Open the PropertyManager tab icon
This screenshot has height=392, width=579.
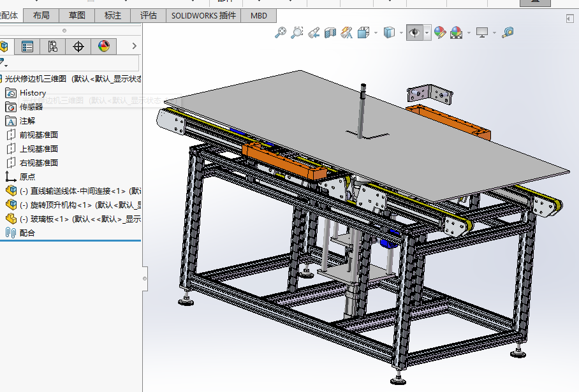27,46
